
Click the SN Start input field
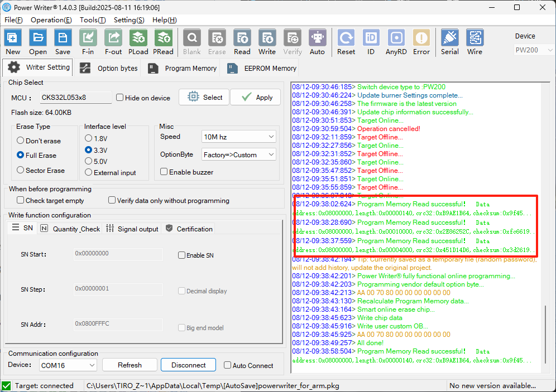(118, 254)
